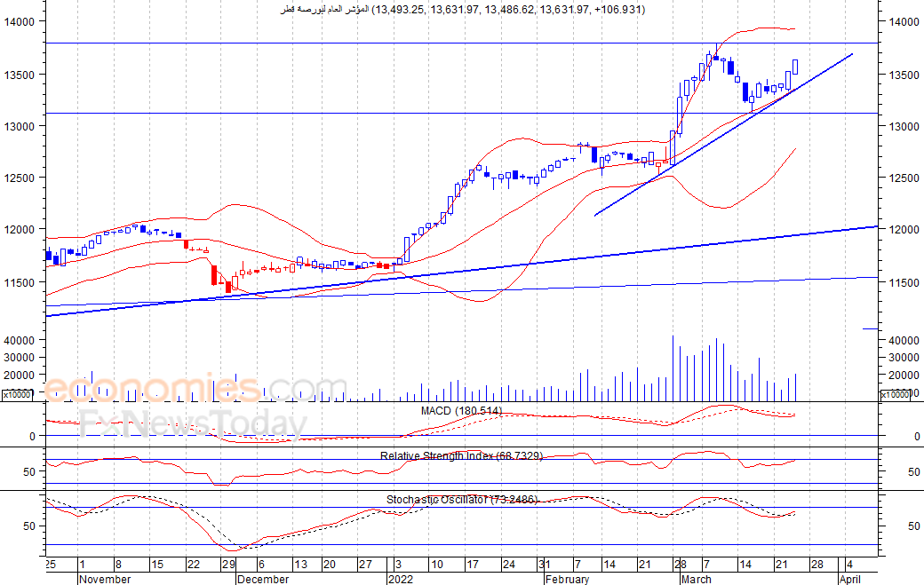Select the April month marker on time axis
Screen dimensions: 924x585
(849, 579)
